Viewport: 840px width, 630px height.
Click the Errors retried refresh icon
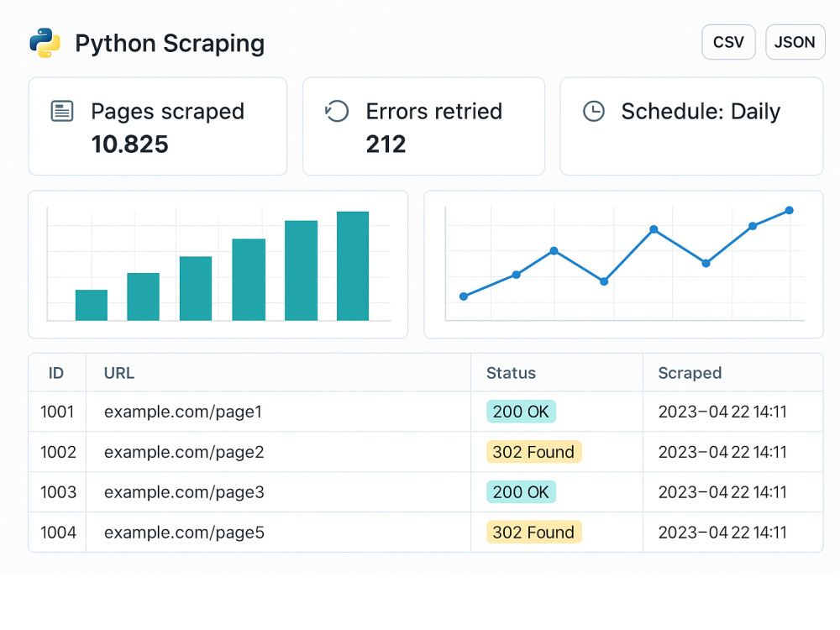pos(337,110)
